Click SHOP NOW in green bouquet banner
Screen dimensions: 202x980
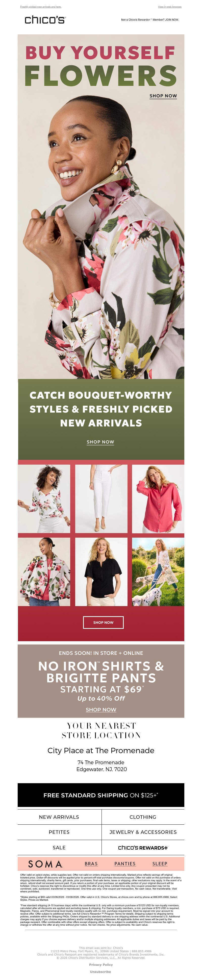coord(100,442)
